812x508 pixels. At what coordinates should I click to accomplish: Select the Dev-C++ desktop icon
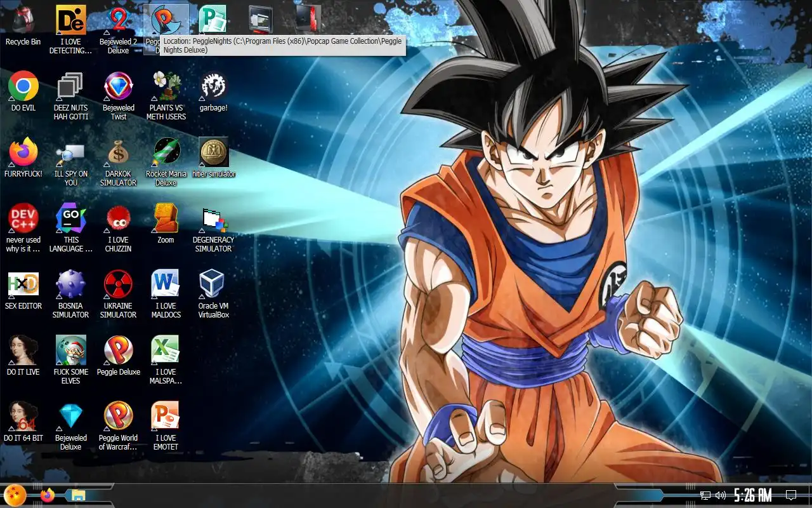pos(23,228)
